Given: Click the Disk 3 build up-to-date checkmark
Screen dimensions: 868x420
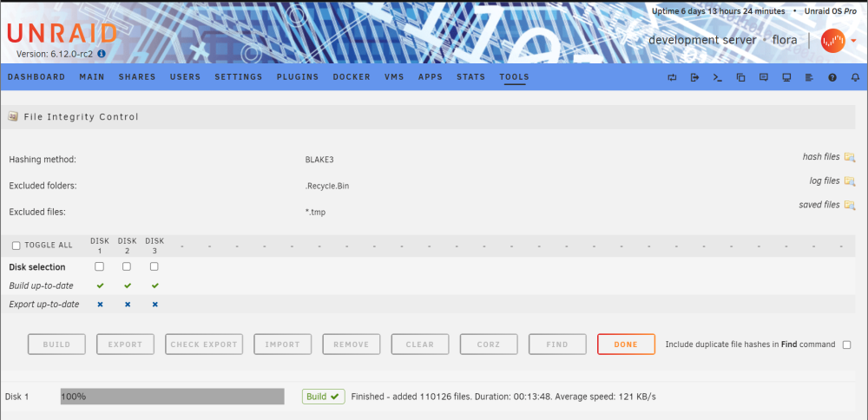Looking at the screenshot, I should (x=155, y=285).
